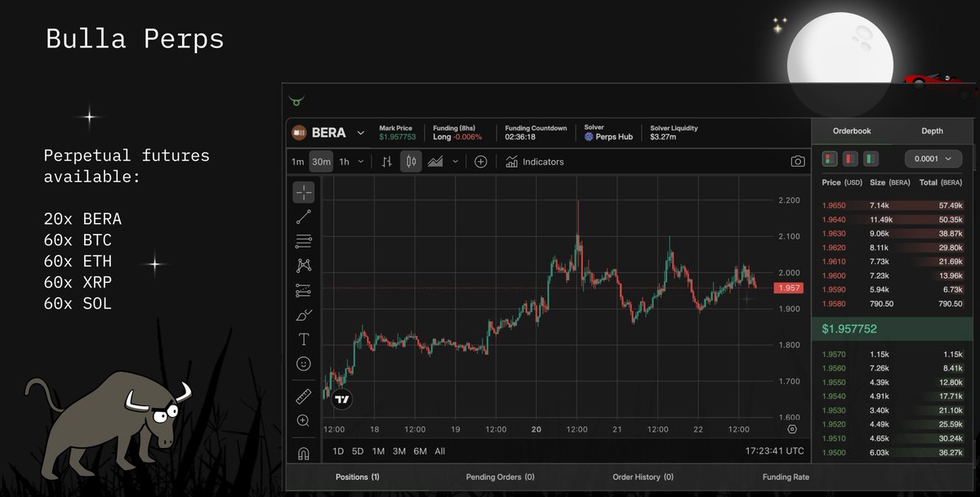Click the Solver Liquidity value $3.27m
Image resolution: width=980 pixels, height=497 pixels.
tap(663, 137)
